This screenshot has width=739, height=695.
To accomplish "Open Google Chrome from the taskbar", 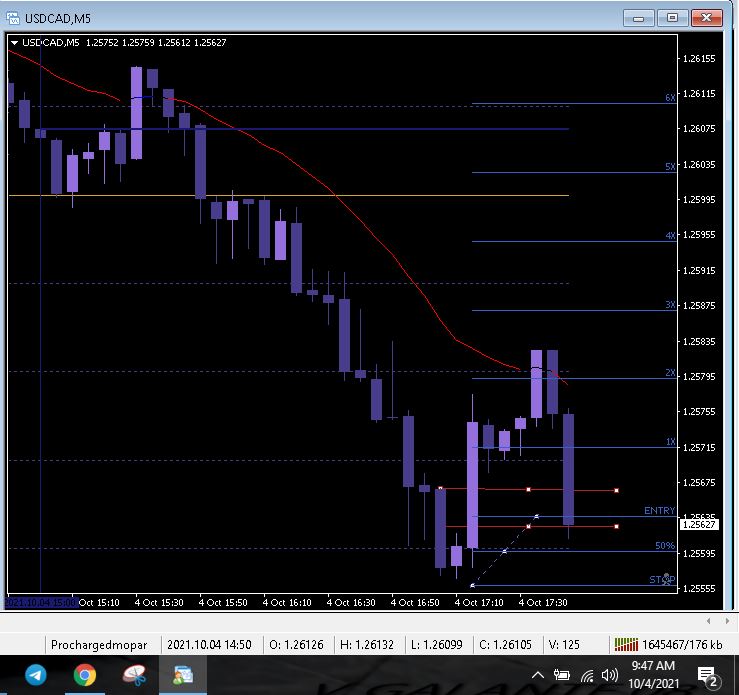I will click(85, 675).
